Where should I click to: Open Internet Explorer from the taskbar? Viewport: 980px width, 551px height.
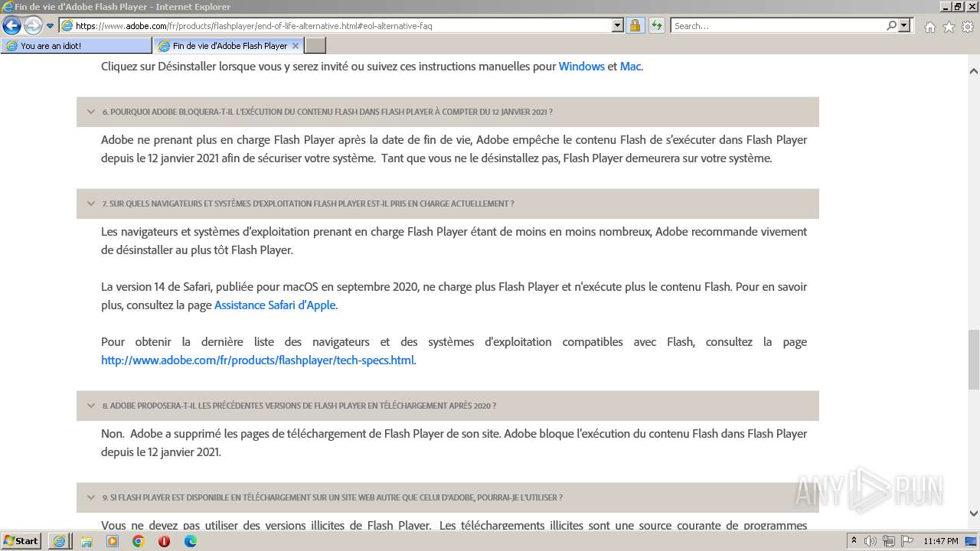(60, 541)
